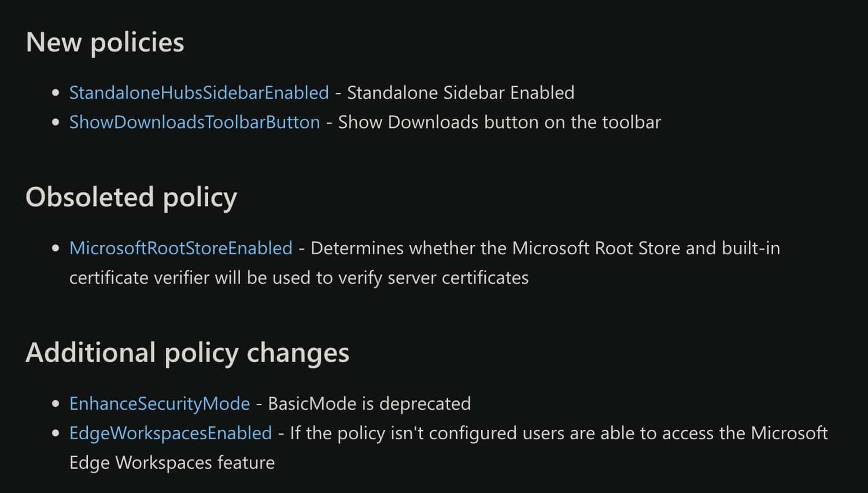Screen dimensions: 868x493
Task: Click 'Determines whether the Microsoft Root Store' text
Action: pyautogui.click(x=496, y=248)
